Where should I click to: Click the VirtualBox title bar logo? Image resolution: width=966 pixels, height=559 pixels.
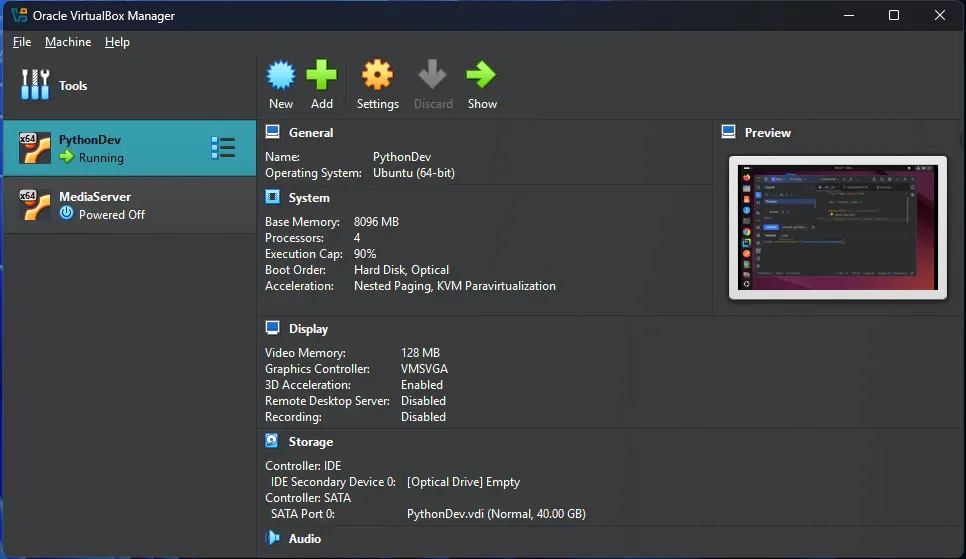[19, 15]
